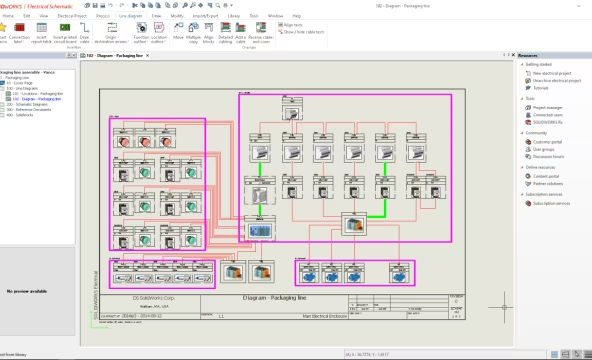This screenshot has width=592, height=360.
Task: Click the Align blocks tool
Action: coord(209,32)
